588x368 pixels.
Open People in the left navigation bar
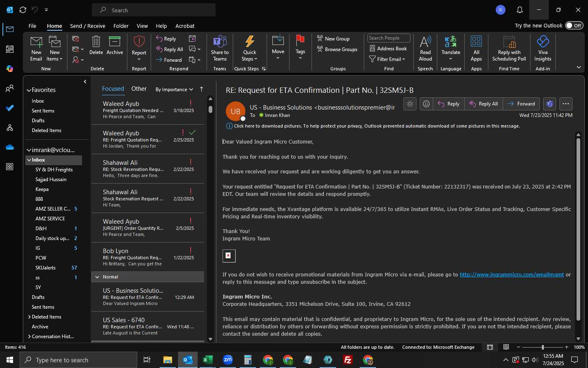click(x=10, y=88)
